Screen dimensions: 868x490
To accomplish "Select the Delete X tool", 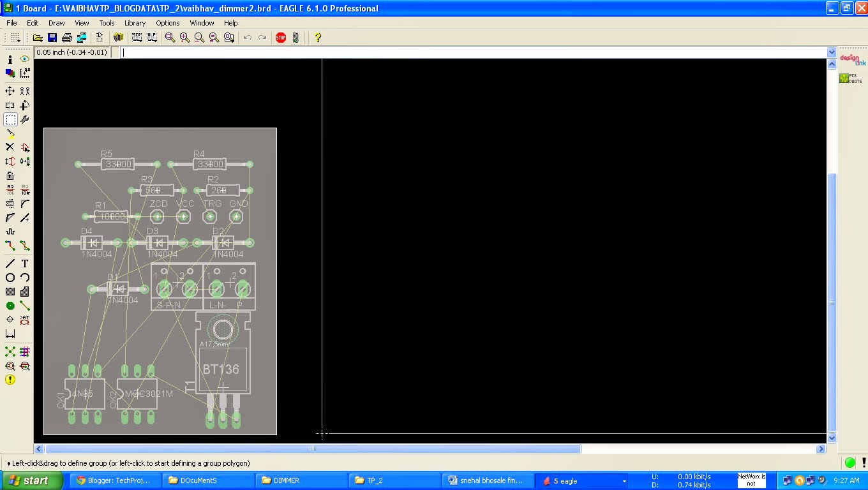I will tap(10, 147).
